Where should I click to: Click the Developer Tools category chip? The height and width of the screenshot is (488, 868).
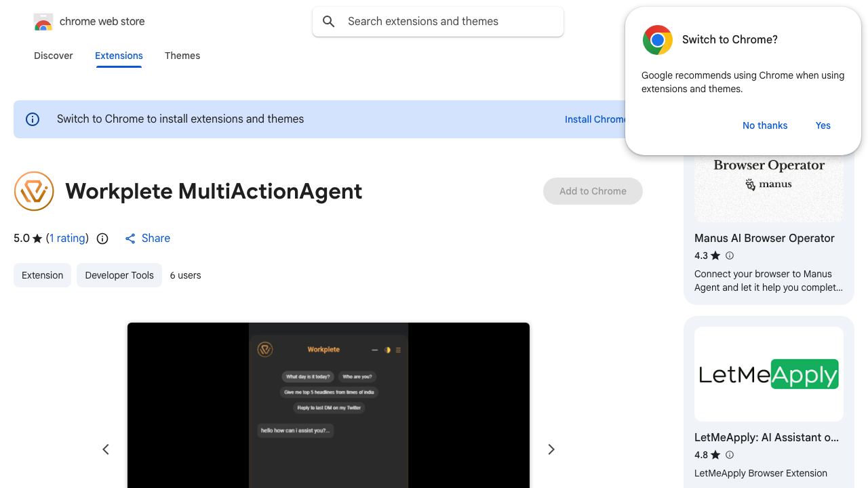[x=119, y=275]
